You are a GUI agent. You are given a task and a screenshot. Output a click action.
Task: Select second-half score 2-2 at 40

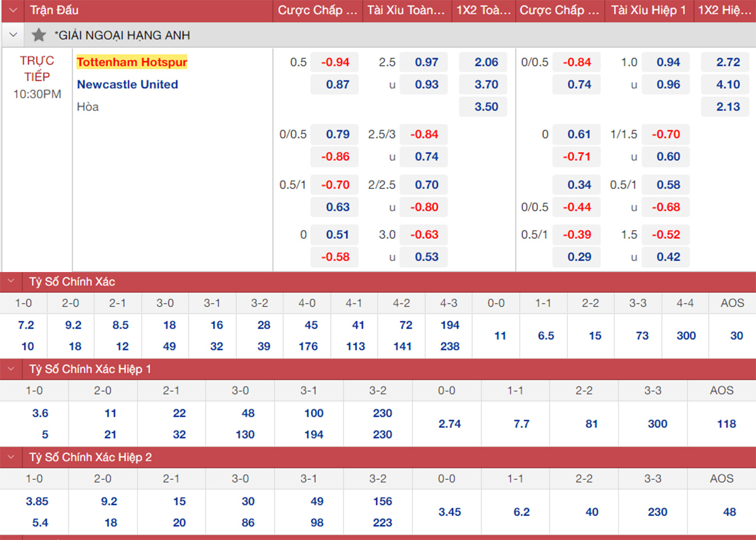click(x=592, y=512)
